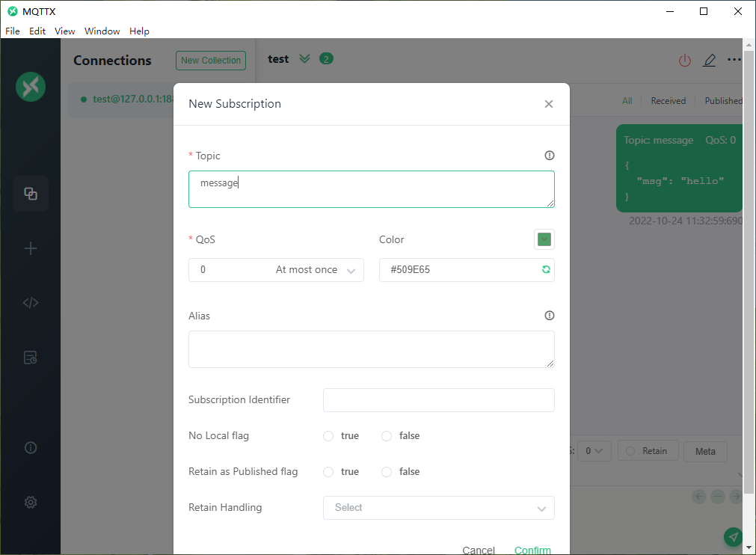This screenshot has height=555, width=756.
Task: Switch to the Published messages tab
Action: tap(723, 101)
